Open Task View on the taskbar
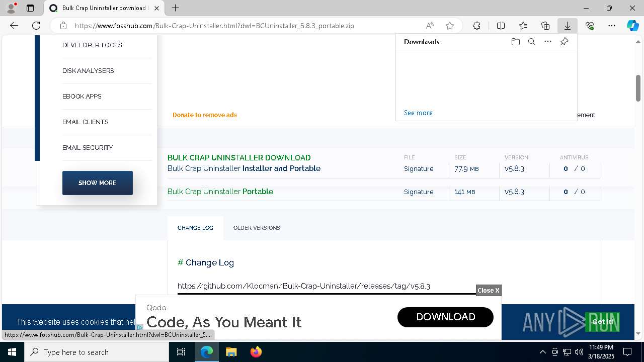The width and height of the screenshot is (644, 362). [181, 352]
